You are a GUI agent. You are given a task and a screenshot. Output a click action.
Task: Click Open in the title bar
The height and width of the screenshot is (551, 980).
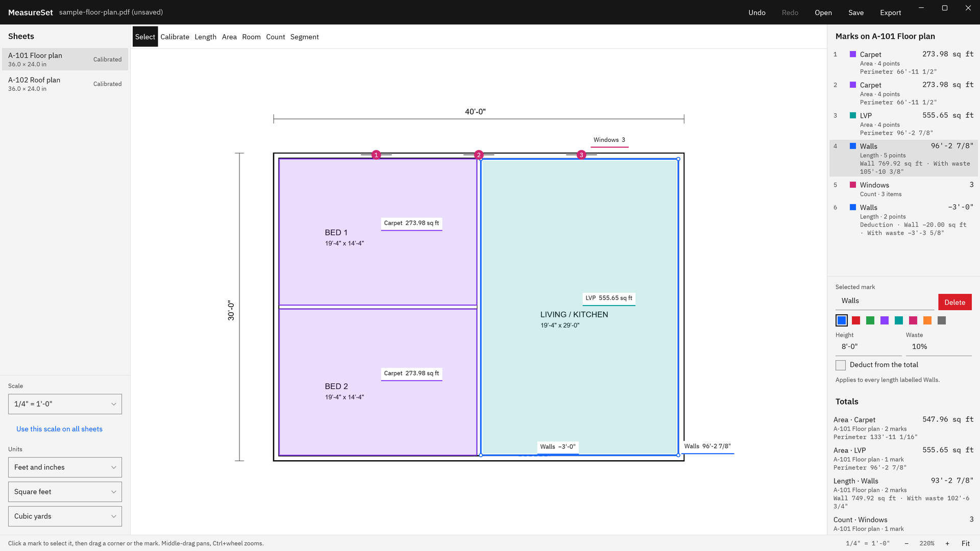pos(823,12)
